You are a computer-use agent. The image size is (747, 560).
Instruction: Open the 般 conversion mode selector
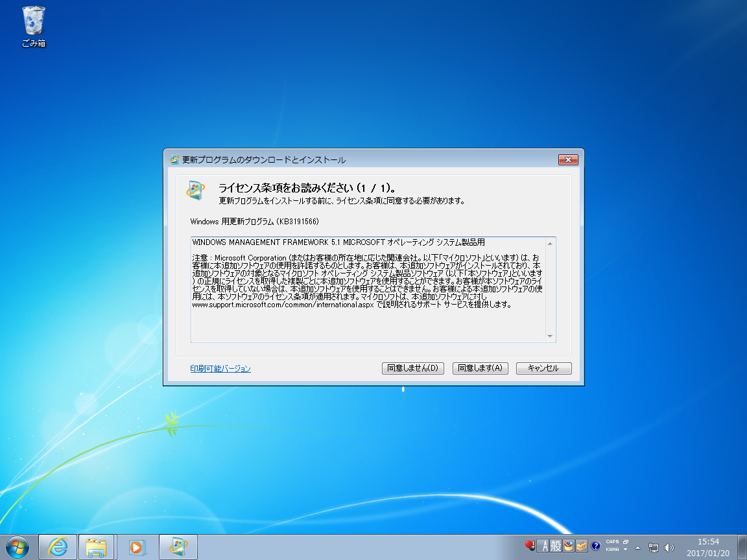pos(556,546)
